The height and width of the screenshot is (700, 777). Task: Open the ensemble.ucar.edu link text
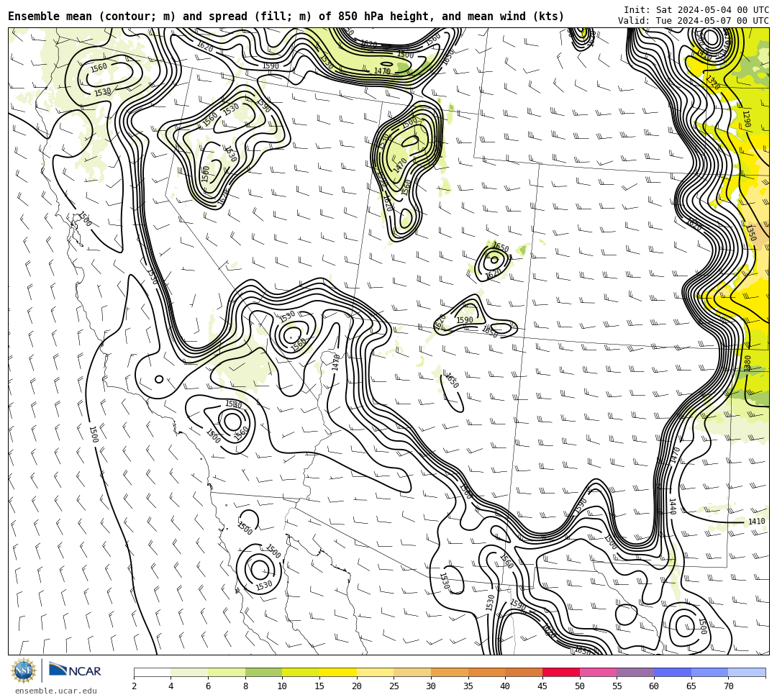coord(56,691)
